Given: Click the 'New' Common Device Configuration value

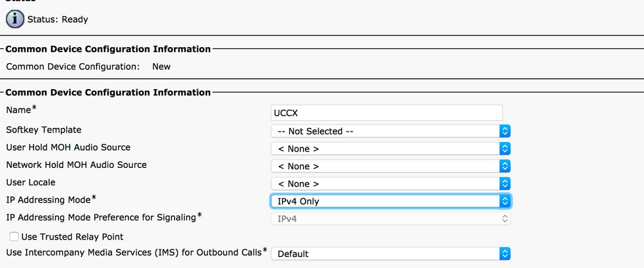Looking at the screenshot, I should (161, 67).
